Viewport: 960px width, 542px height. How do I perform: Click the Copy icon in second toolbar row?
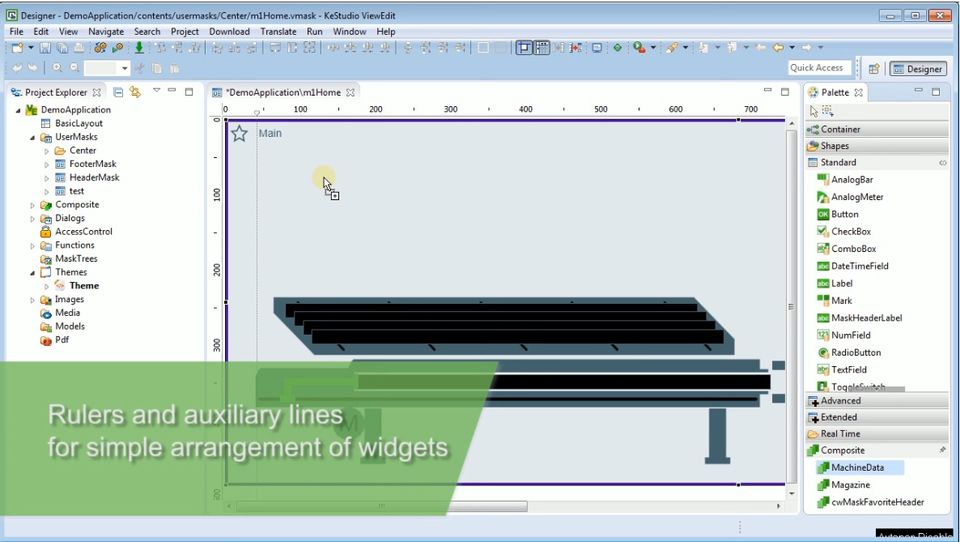pos(157,68)
